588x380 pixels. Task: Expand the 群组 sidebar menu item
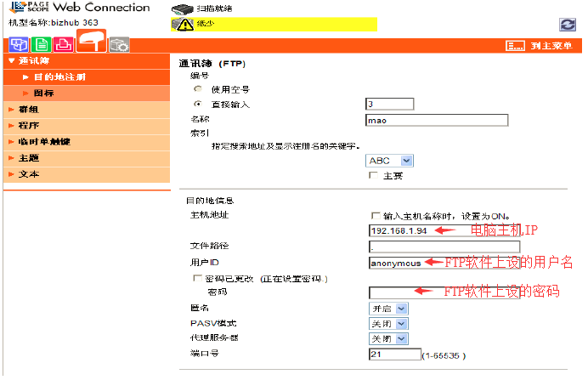87,110
